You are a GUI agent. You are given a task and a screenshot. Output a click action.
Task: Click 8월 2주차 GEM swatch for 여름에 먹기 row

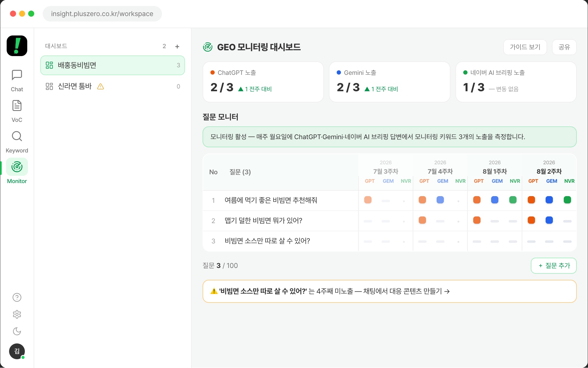click(549, 200)
